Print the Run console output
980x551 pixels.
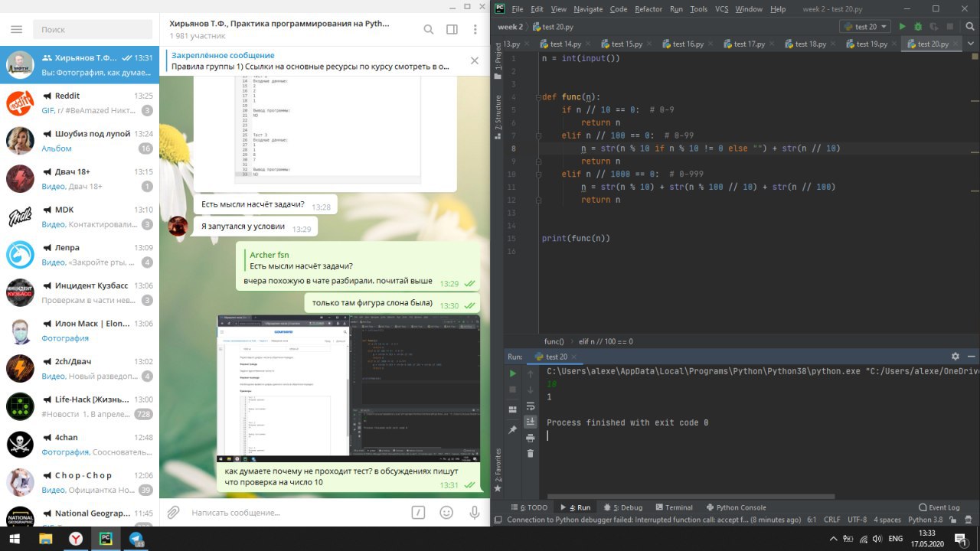(531, 438)
